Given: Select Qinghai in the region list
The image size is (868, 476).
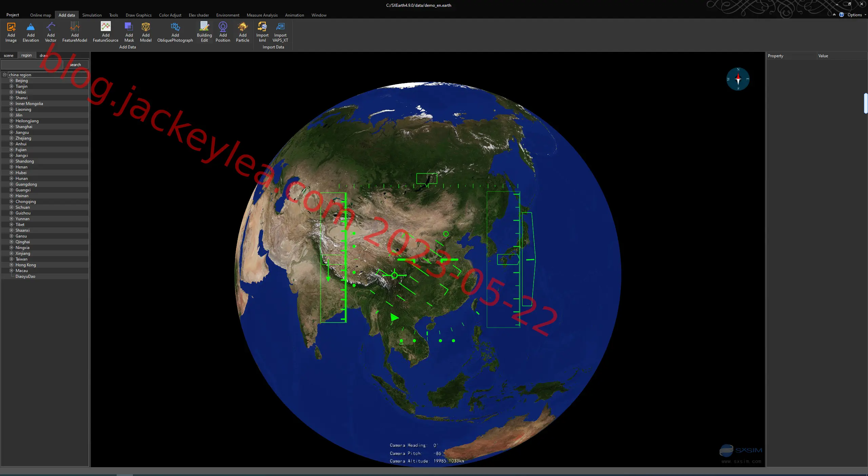Looking at the screenshot, I should coord(23,242).
